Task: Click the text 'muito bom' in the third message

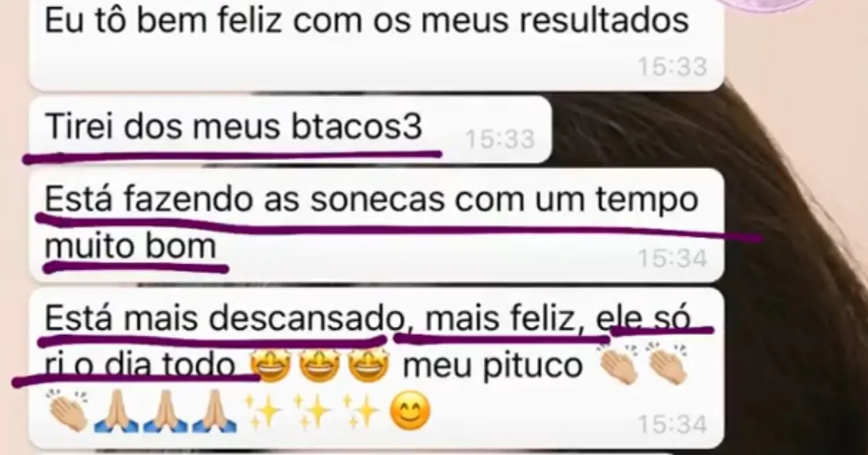Action: 130,246
